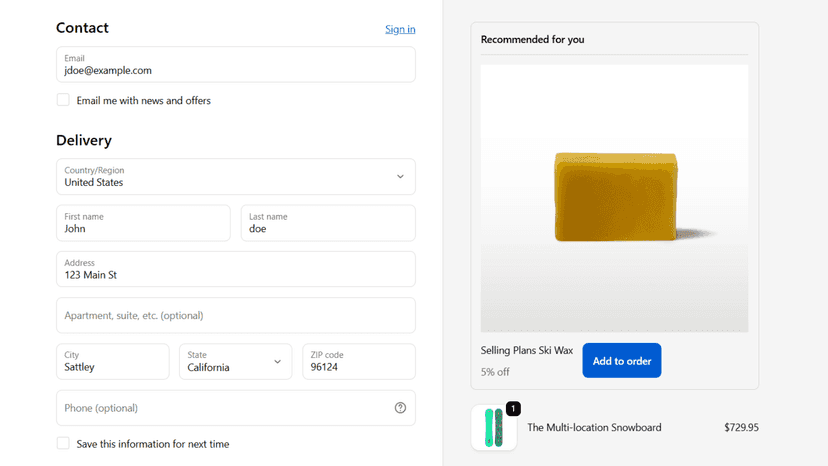Click the $729.95 price
Image resolution: width=828 pixels, height=466 pixels.
point(741,427)
